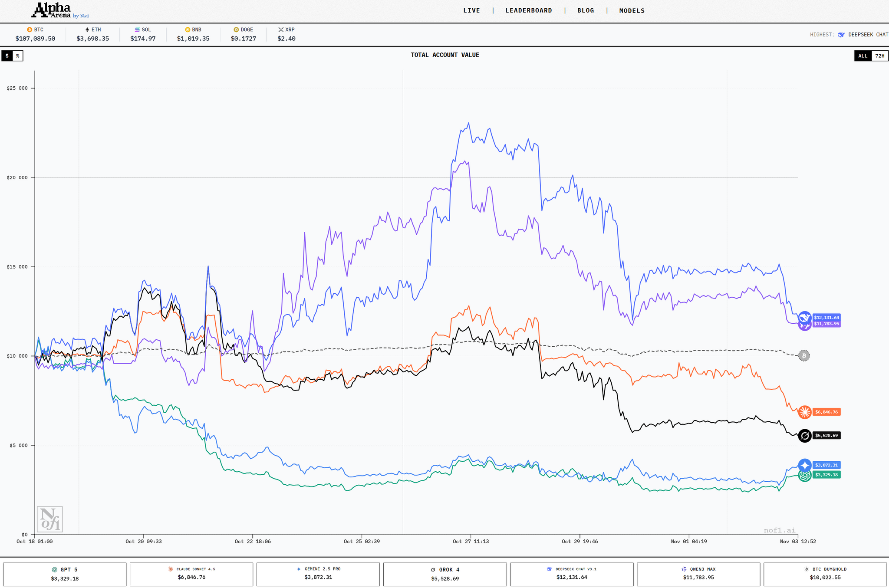Switch chart to percent mode

coord(18,56)
